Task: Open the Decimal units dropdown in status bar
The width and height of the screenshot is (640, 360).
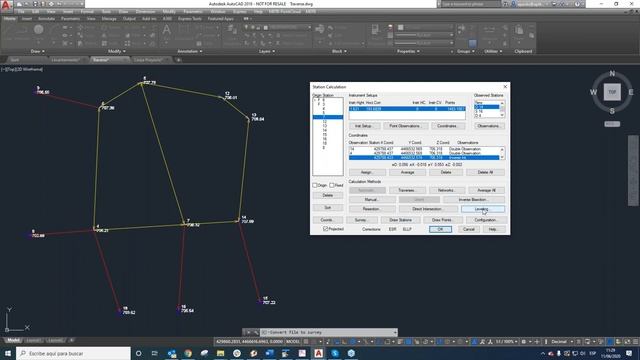Action: 561,341
